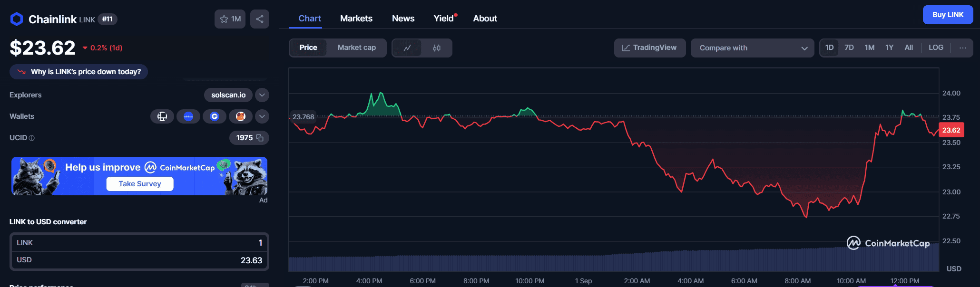980x287 pixels.
Task: Click the share icon next to watchlist
Action: [x=259, y=19]
